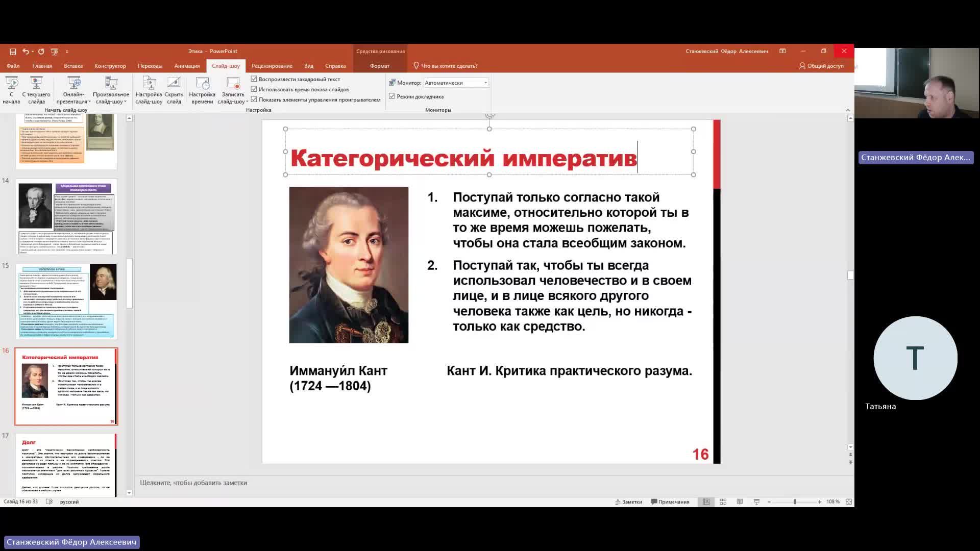Screen dimensions: 980x551
Task: Expand the Записать слайд-шоу dropdown arrow
Action: [247, 102]
